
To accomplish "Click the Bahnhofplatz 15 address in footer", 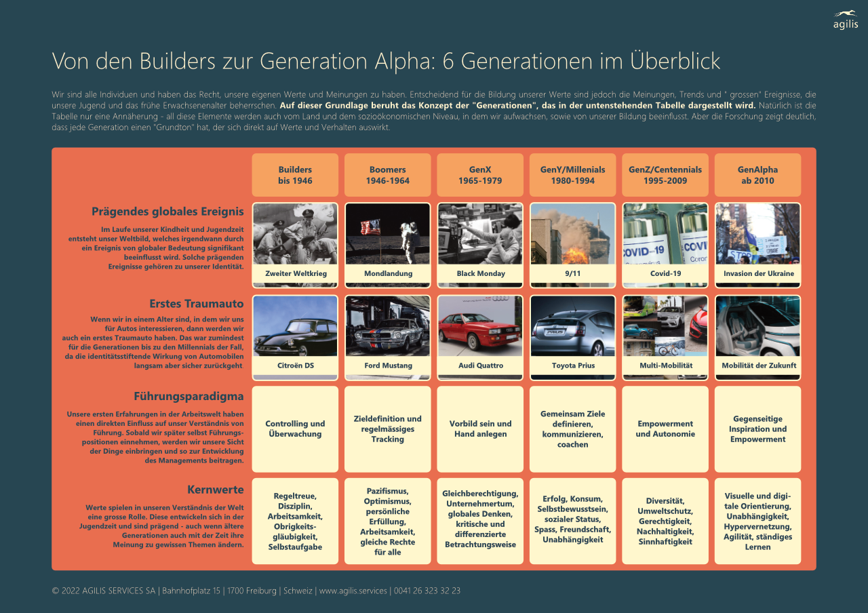I will click(x=191, y=591).
